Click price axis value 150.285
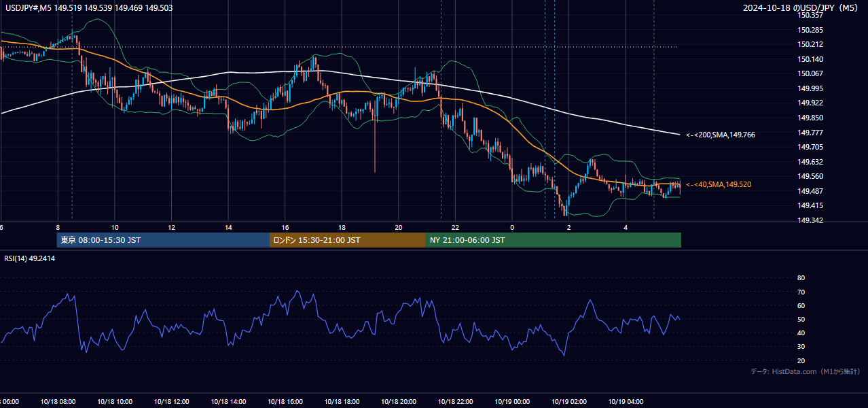Screen dimensions: 868x408 click(x=810, y=30)
